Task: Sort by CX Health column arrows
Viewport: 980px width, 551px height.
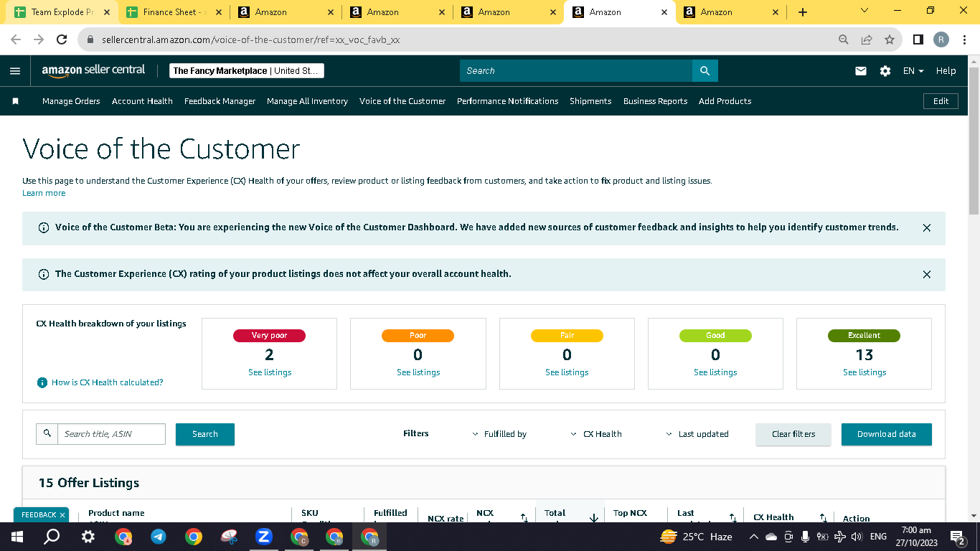Action: pos(823,518)
